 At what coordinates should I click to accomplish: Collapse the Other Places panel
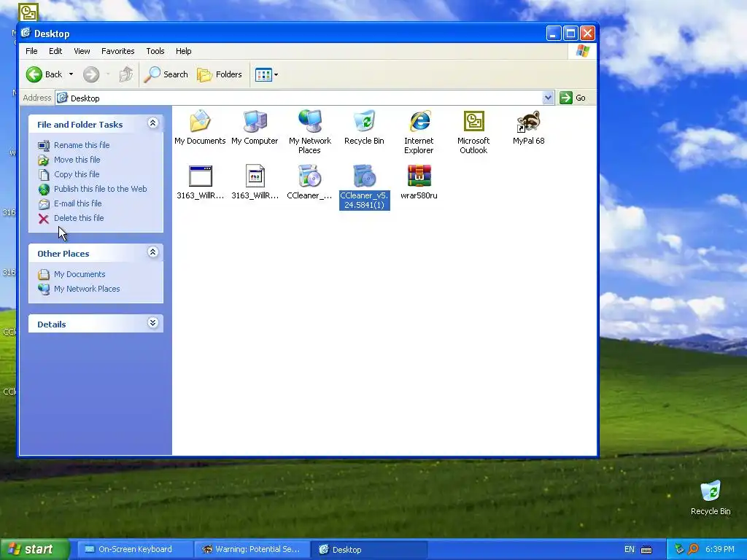pyautogui.click(x=152, y=252)
